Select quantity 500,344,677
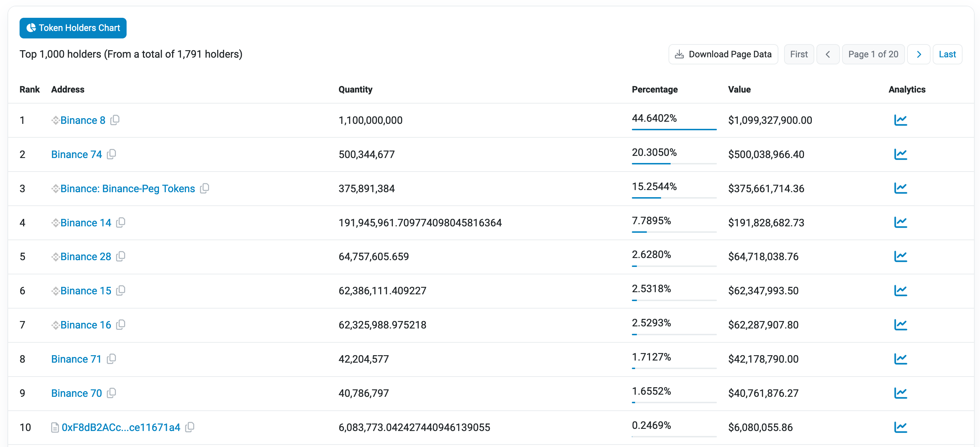 pyautogui.click(x=366, y=154)
